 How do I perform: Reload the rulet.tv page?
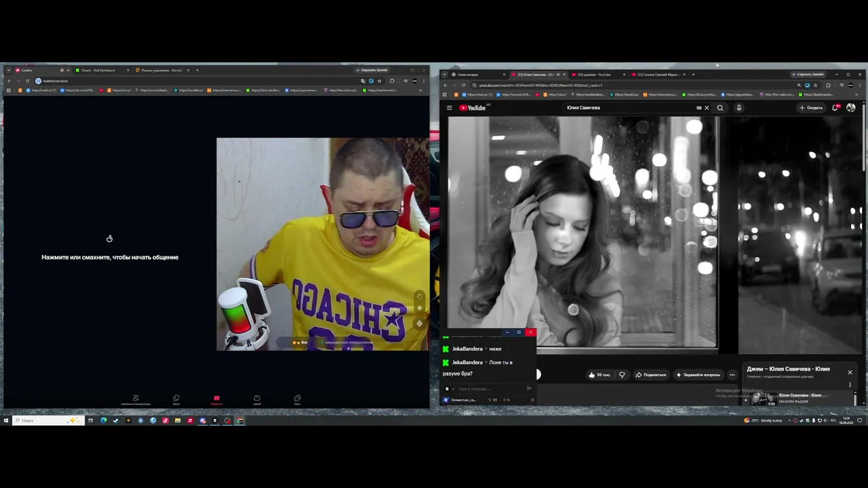[x=27, y=81]
